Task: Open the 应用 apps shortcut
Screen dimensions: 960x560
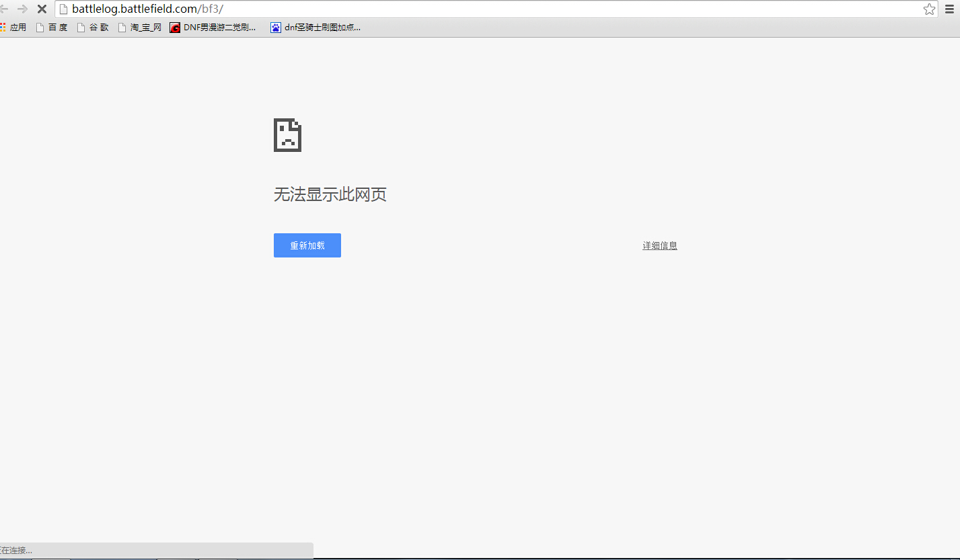Action: 13,28
